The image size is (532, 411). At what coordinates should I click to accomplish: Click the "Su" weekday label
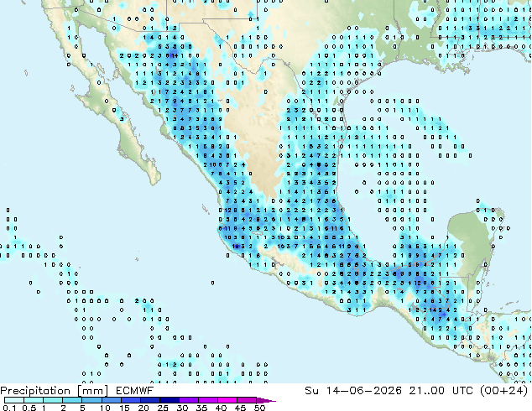click(312, 391)
